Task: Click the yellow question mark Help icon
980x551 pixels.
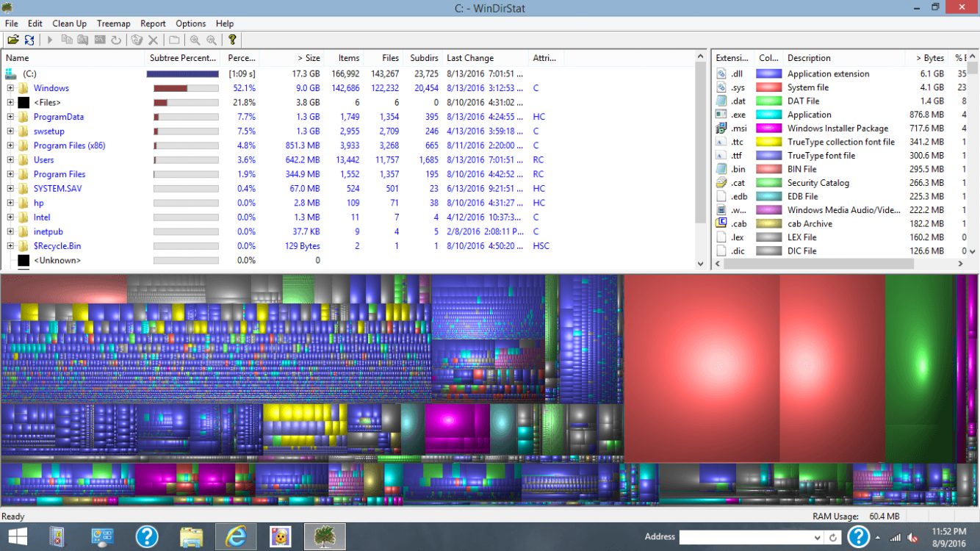Action: tap(232, 40)
